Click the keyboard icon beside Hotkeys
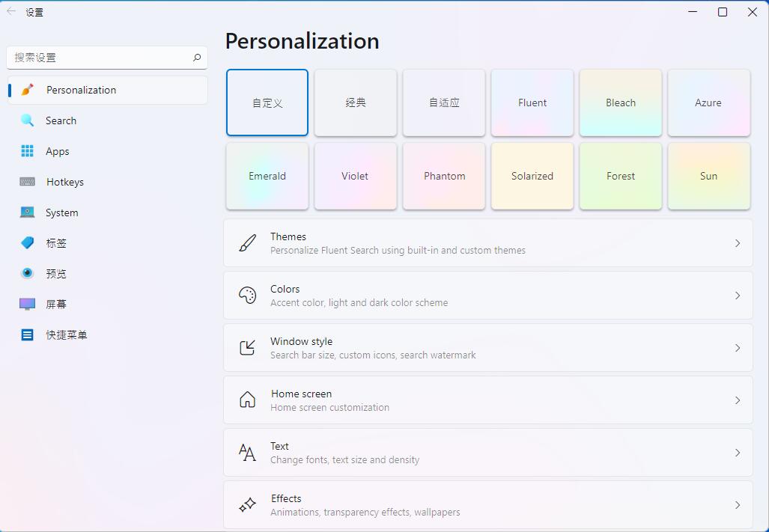The image size is (769, 532). click(x=28, y=182)
